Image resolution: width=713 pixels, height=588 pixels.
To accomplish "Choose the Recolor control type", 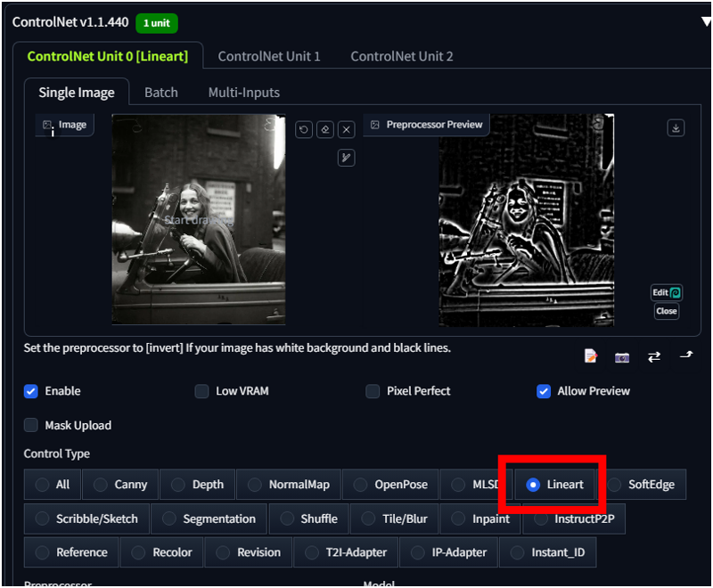I will click(x=162, y=552).
